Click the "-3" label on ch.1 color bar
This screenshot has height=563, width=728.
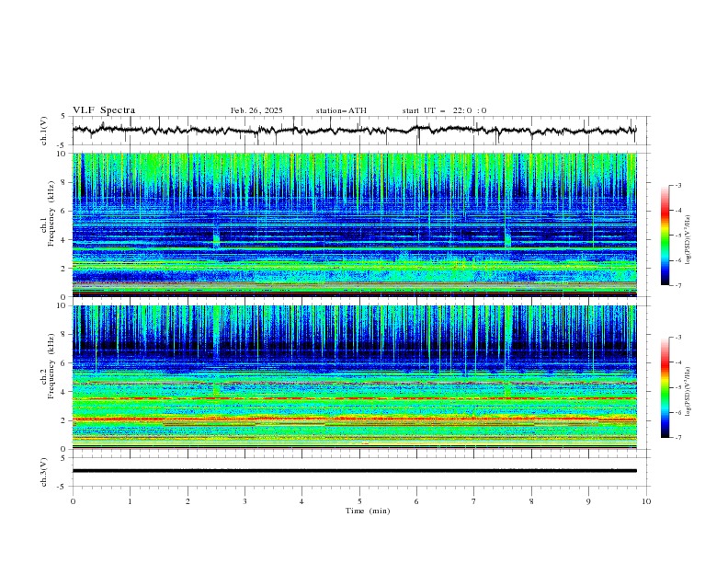[678, 185]
